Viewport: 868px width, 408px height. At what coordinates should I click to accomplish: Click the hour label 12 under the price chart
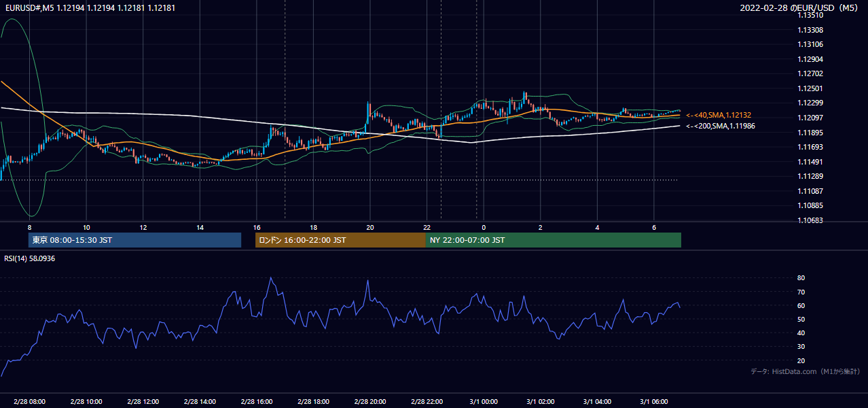(143, 227)
